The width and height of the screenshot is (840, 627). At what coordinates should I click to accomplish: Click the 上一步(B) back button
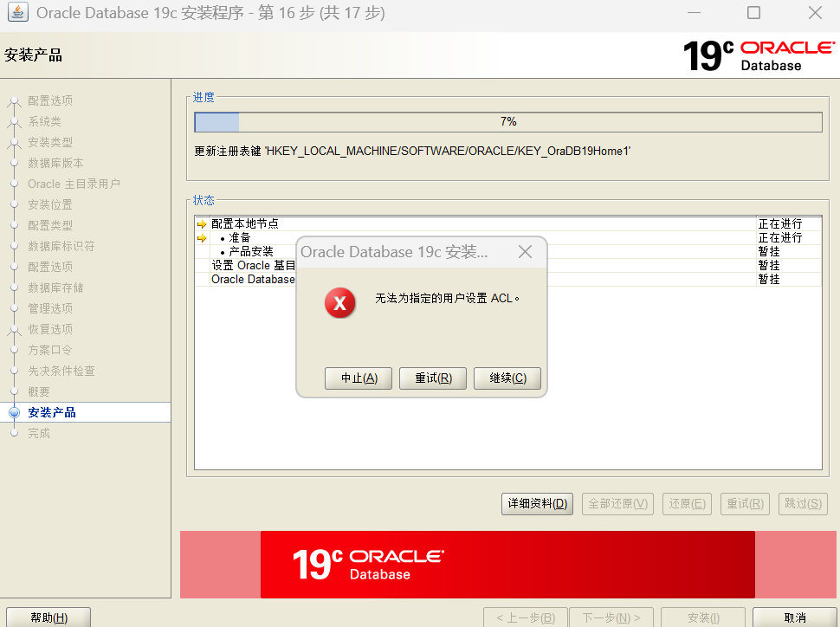tap(526, 617)
